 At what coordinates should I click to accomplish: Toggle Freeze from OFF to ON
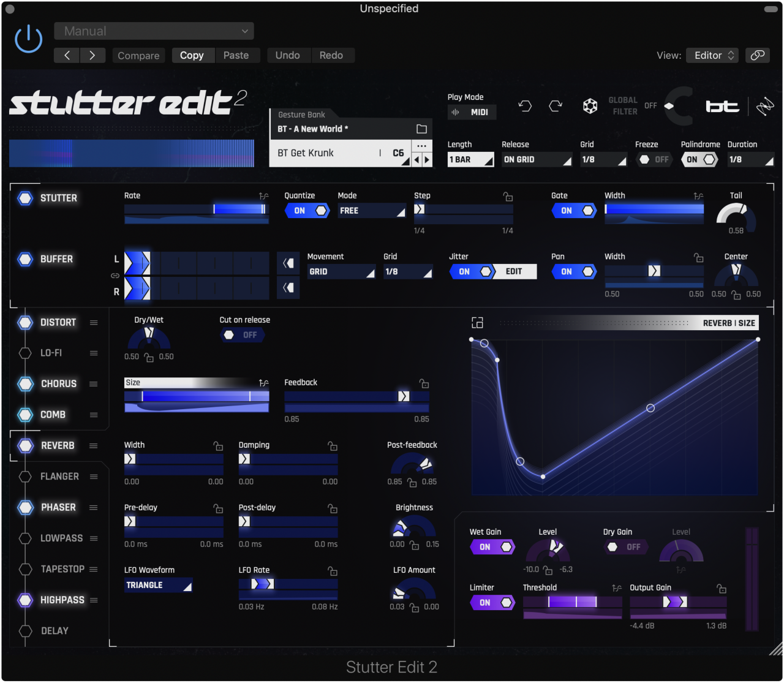pos(654,159)
